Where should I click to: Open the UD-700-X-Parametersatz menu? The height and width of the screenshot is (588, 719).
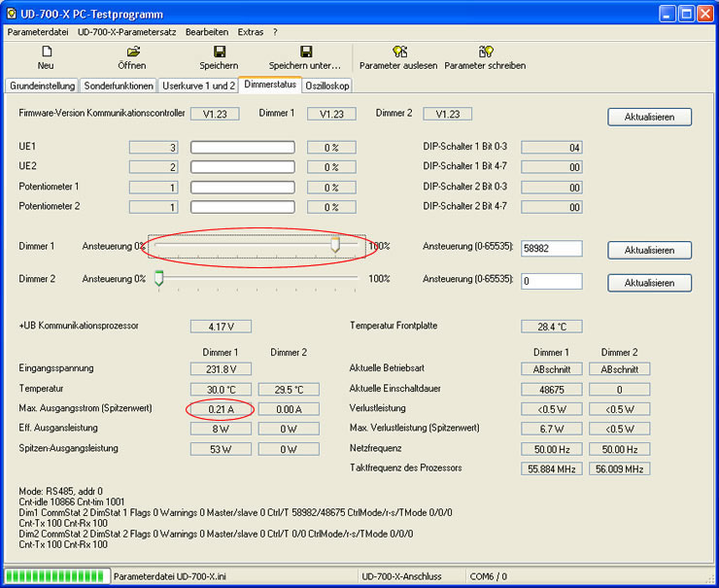128,32
